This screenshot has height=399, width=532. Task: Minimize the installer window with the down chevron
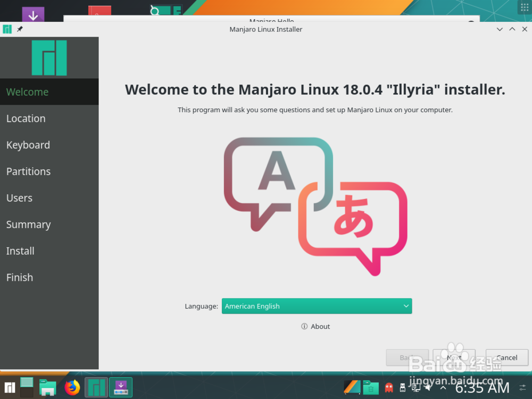pos(500,29)
